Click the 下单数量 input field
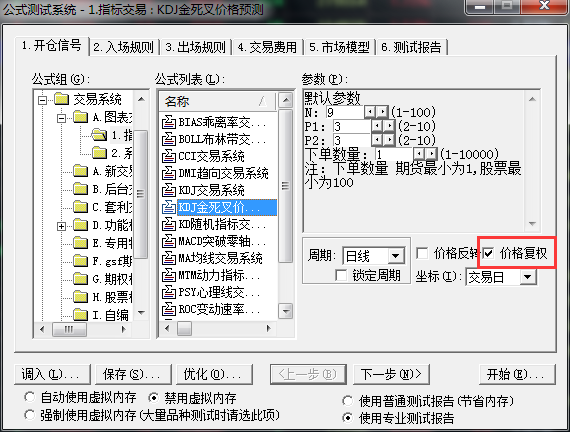 (395, 154)
